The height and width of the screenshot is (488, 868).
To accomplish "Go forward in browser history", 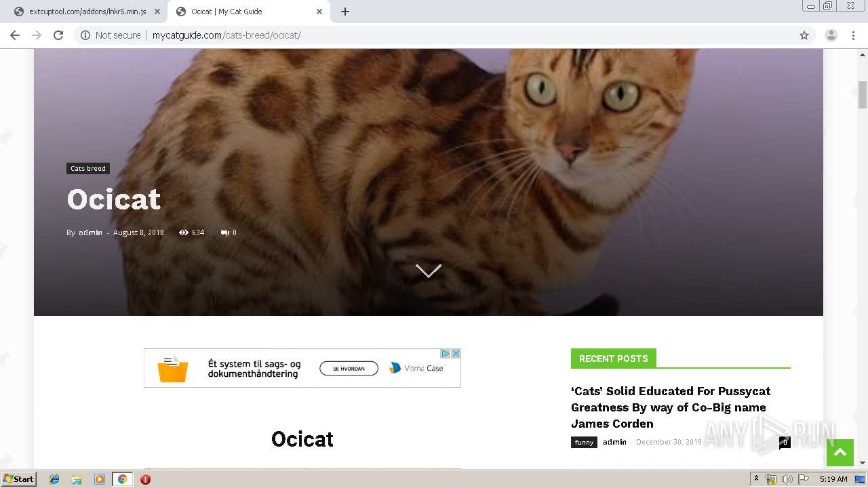I will 37,35.
